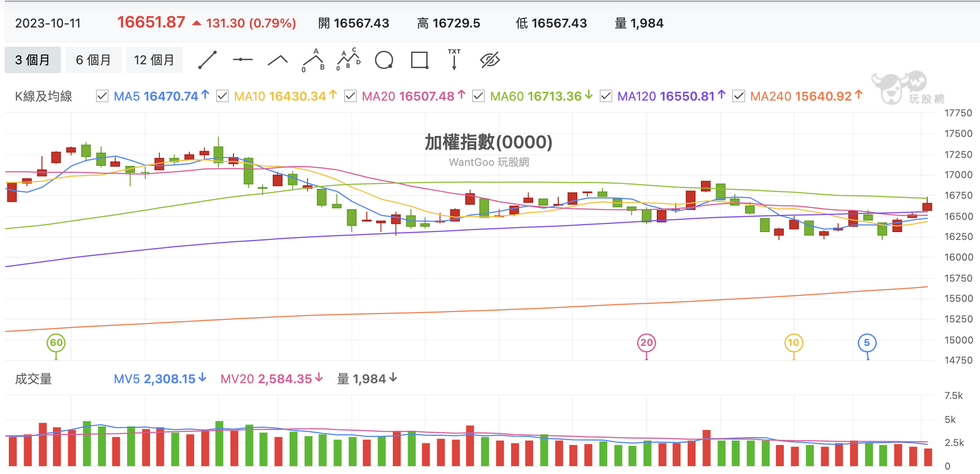The height and width of the screenshot is (474, 980).
Task: Uncheck the MA60 moving average checkbox
Action: click(x=478, y=96)
